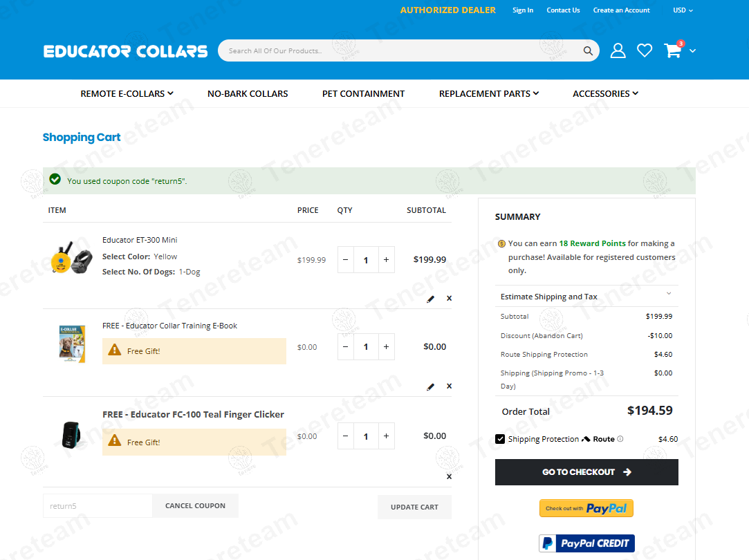Viewport: 749px width, 560px height.
Task: Remove the FC-100 Teal Finger Clicker
Action: coord(449,476)
